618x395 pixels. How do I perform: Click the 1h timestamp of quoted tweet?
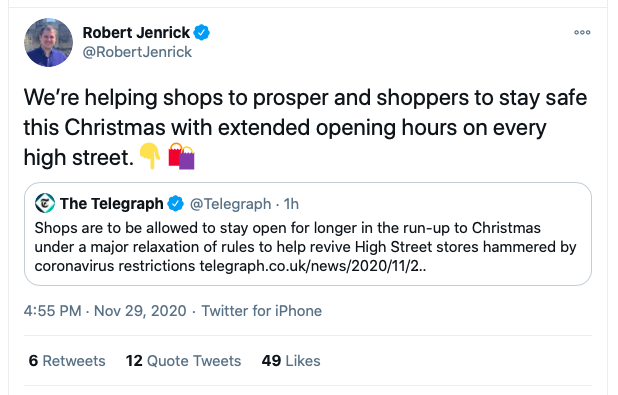[291, 204]
